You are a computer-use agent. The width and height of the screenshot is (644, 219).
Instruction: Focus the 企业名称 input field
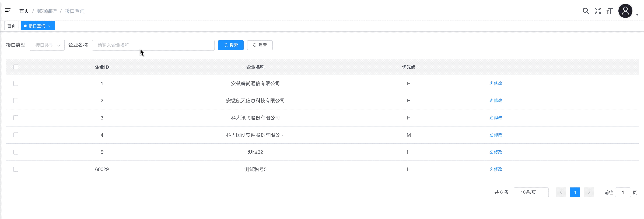153,45
